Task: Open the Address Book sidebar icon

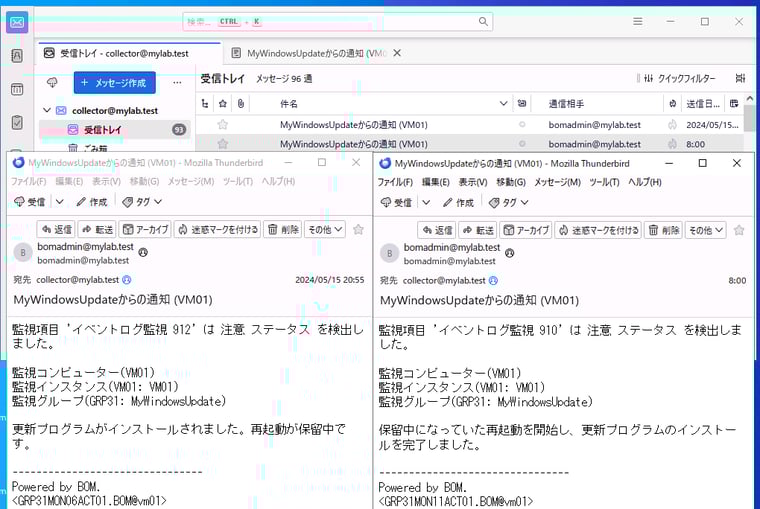Action: pyautogui.click(x=17, y=56)
